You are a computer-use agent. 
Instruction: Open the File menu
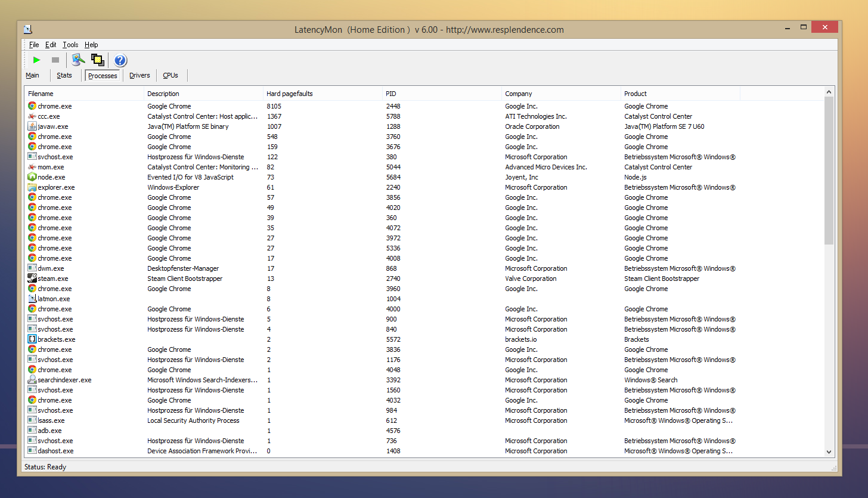coord(34,45)
